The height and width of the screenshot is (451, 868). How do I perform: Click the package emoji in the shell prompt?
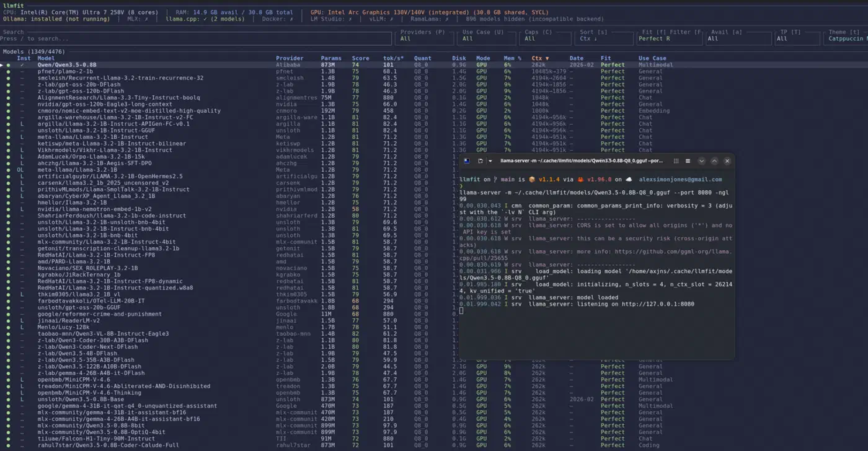532,180
